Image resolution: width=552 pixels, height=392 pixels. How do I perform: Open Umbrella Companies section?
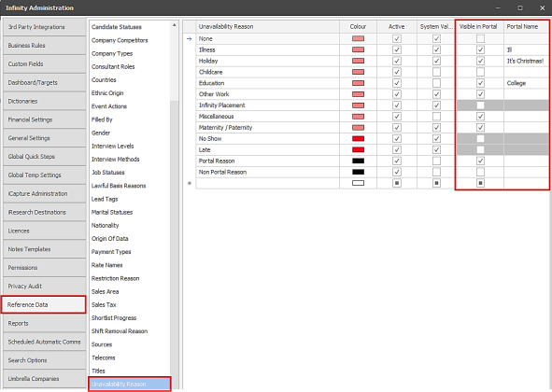click(x=44, y=379)
